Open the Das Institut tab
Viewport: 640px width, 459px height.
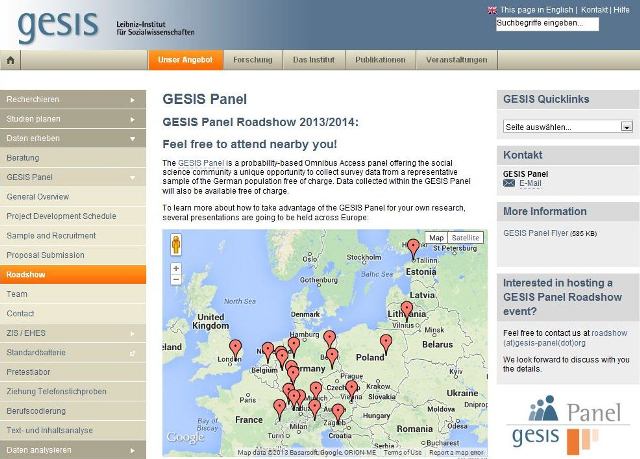click(x=314, y=60)
